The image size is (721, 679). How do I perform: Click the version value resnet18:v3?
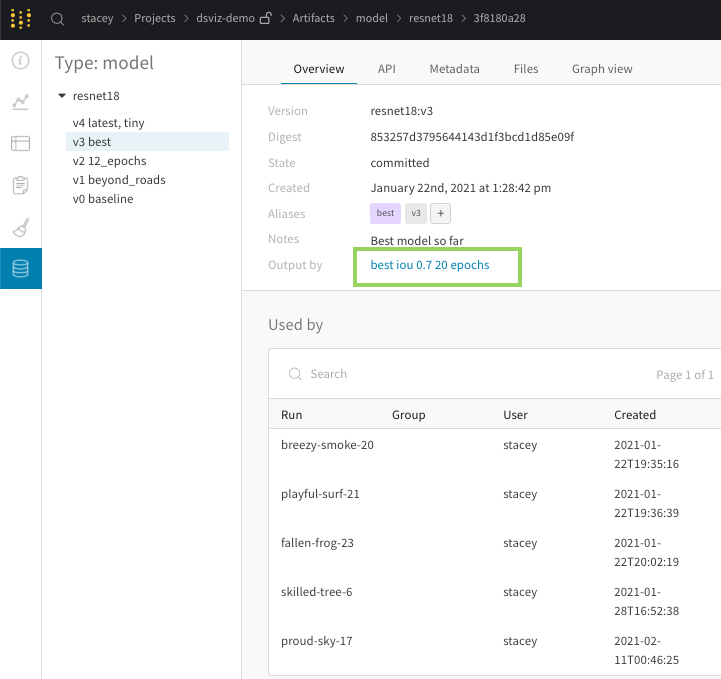401,111
